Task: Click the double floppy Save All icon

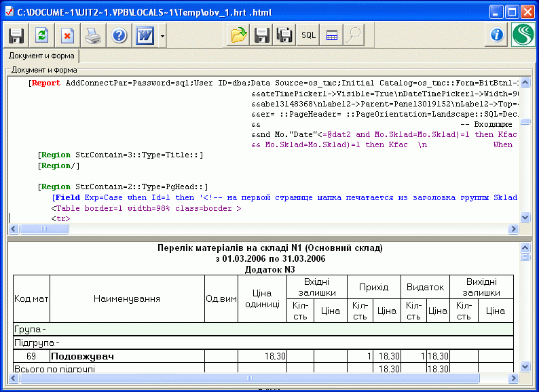Action: tap(284, 35)
